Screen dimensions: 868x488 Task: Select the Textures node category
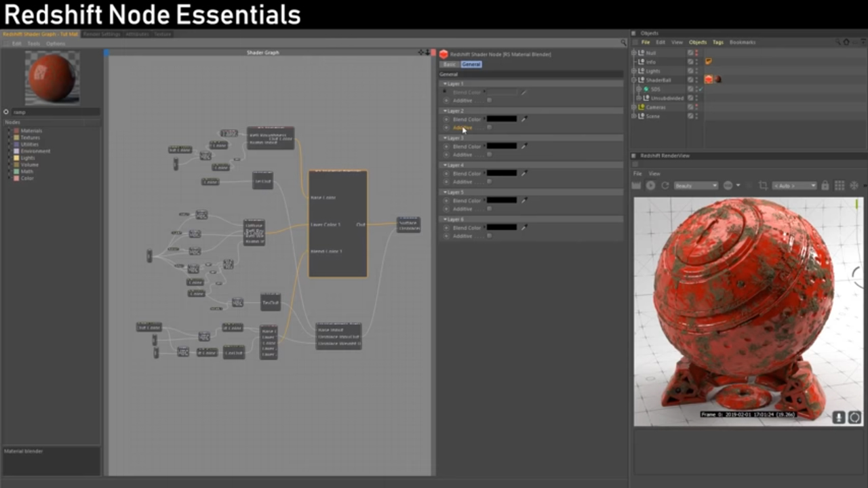pos(31,138)
